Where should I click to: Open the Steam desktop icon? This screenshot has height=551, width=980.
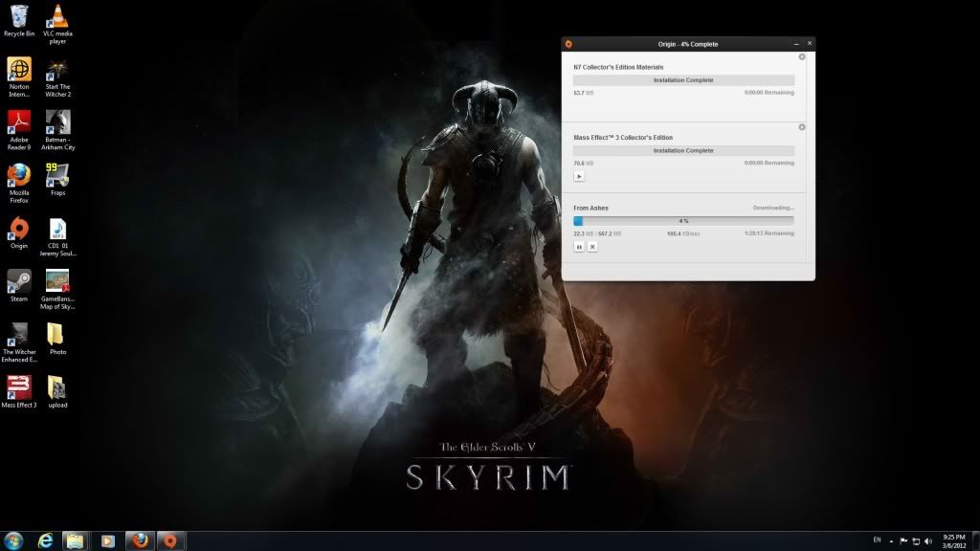point(19,282)
